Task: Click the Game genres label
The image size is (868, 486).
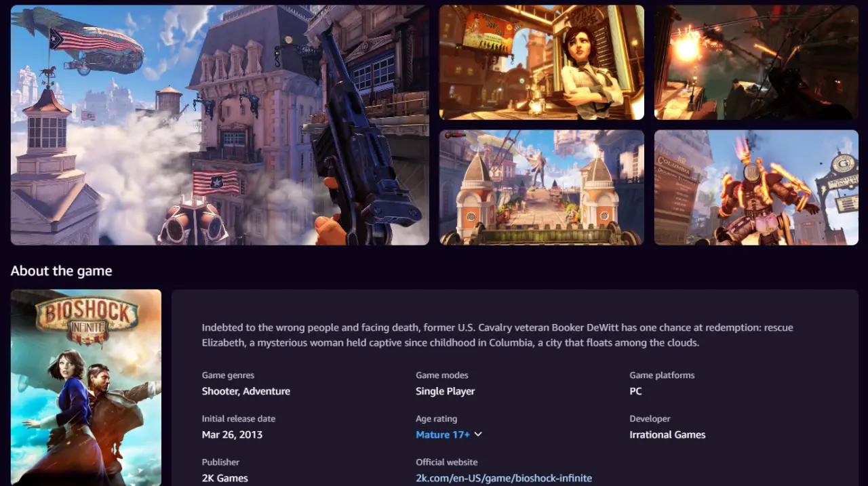Action: coord(229,375)
